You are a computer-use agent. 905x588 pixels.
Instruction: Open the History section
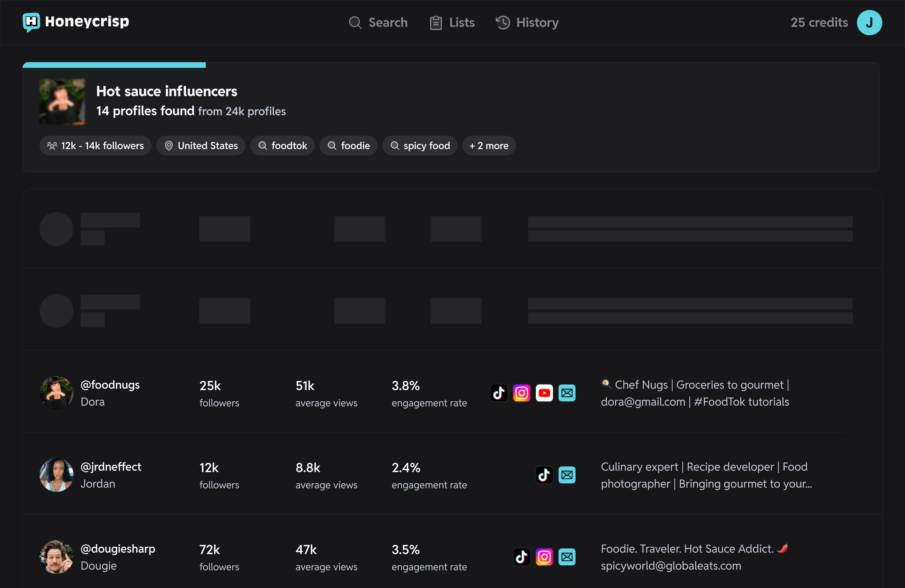(537, 22)
